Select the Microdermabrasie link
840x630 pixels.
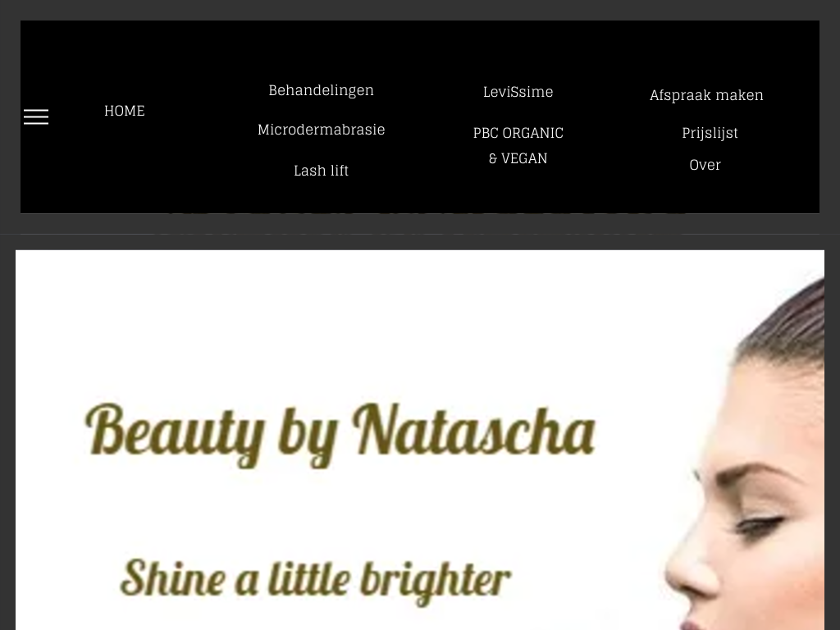click(321, 130)
